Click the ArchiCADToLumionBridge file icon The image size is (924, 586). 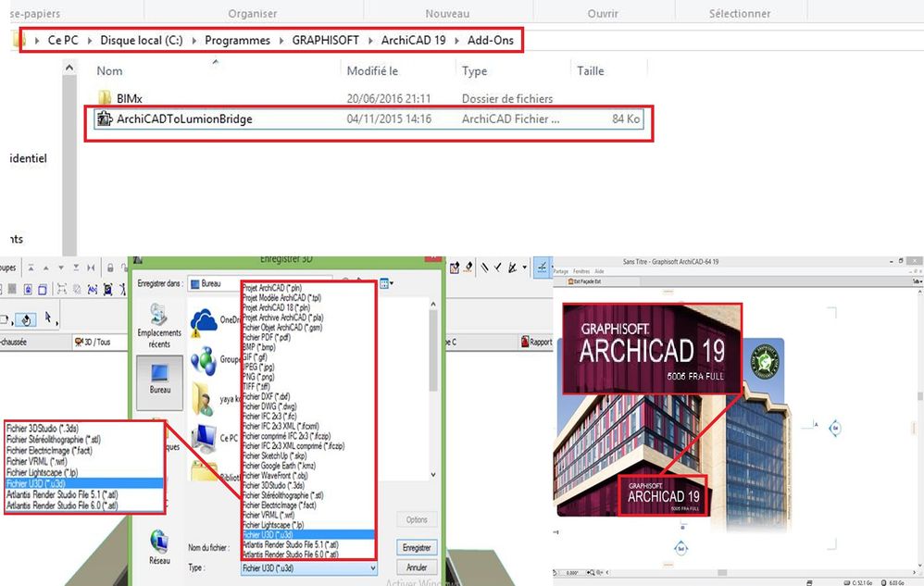[105, 119]
